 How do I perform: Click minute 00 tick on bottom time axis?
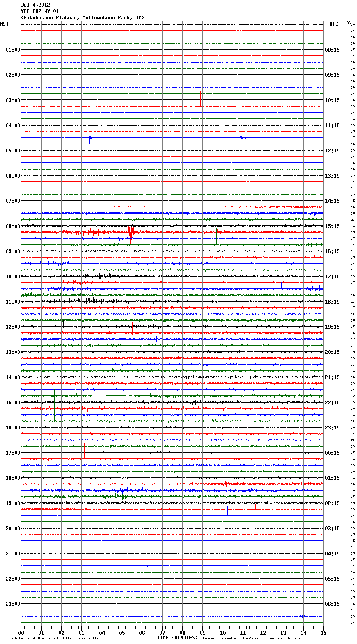(21, 633)
